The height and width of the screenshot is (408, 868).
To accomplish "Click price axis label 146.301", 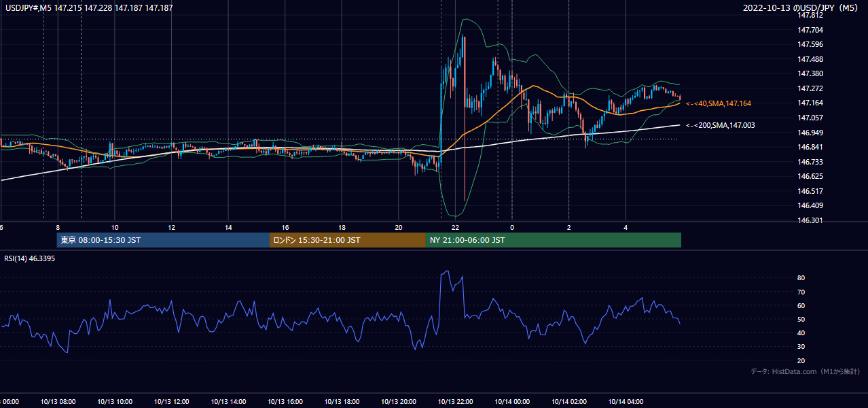I will pos(809,220).
